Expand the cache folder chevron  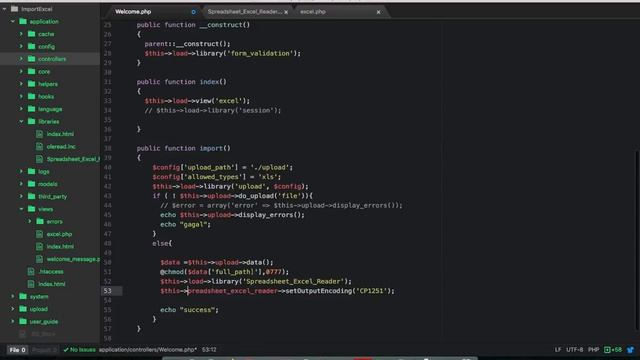[21, 34]
